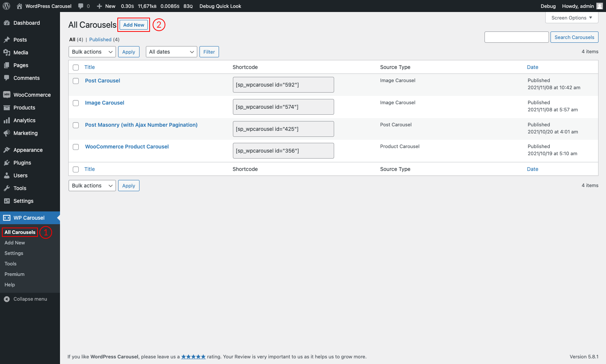Open the top Bulk actions dropdown

[x=92, y=52]
